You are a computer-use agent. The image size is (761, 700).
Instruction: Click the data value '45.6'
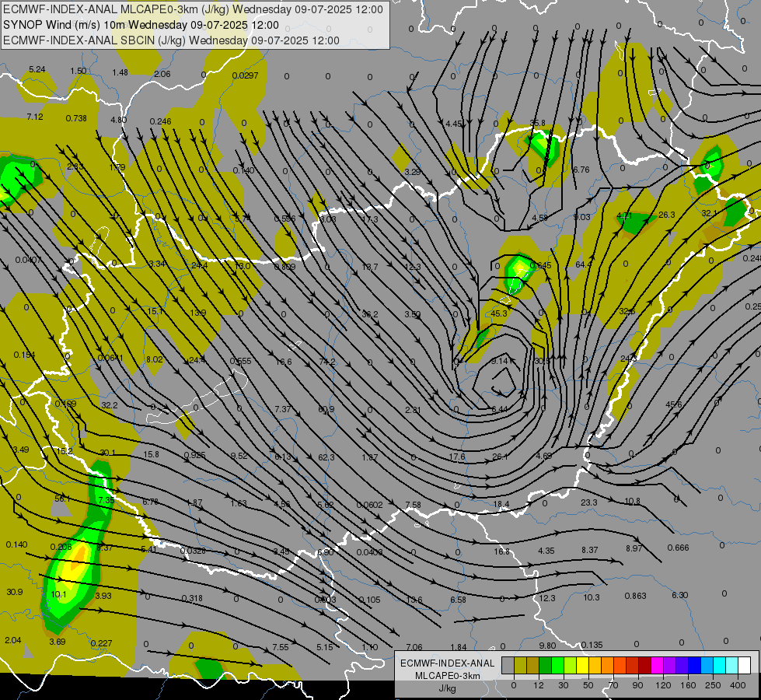click(x=674, y=404)
